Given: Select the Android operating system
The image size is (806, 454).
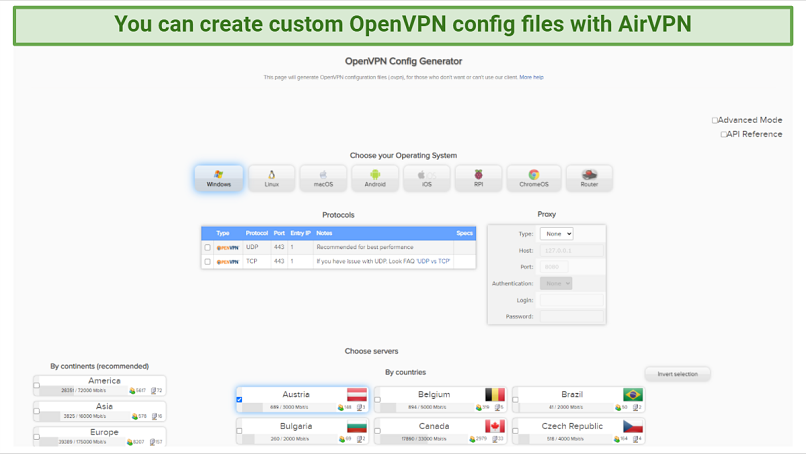Looking at the screenshot, I should coord(375,178).
